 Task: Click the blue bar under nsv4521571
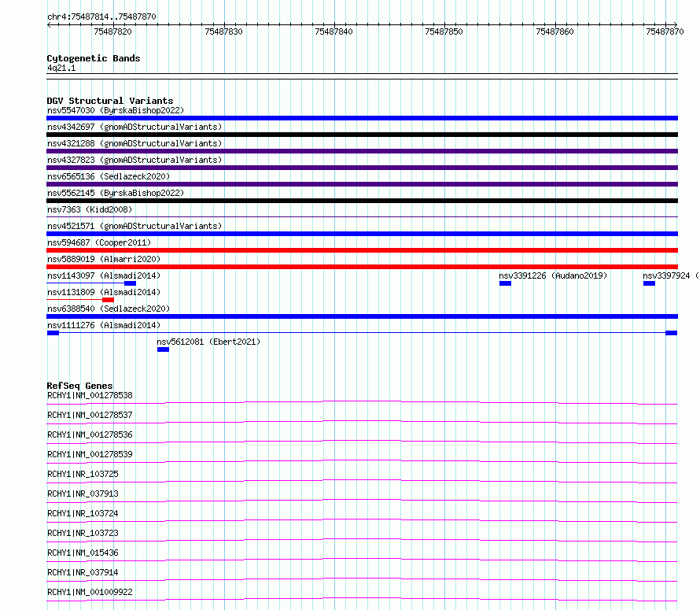click(x=362, y=234)
